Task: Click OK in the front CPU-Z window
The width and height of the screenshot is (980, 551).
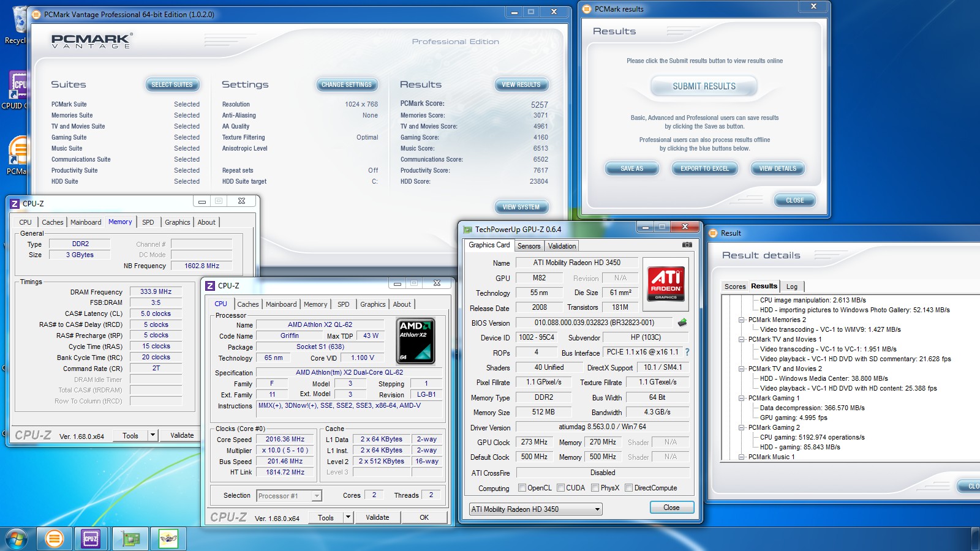Action: click(424, 517)
